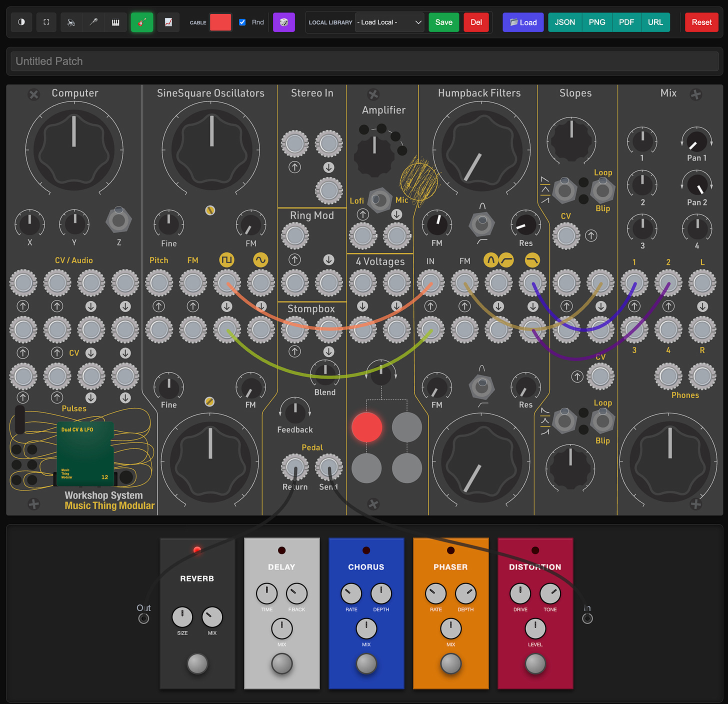Uncheck the Rnd cable color checkbox
The image size is (728, 704).
click(x=242, y=22)
